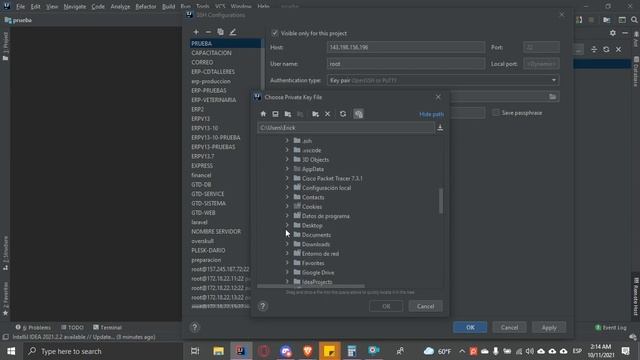Open Sticky Notes from taskbar
Viewport: 640px width, 360px height.
(330, 351)
